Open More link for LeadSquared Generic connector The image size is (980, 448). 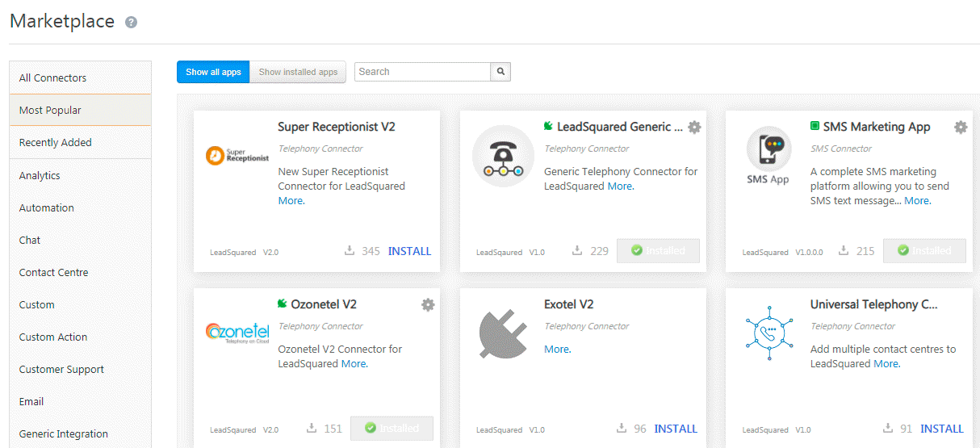(x=621, y=186)
